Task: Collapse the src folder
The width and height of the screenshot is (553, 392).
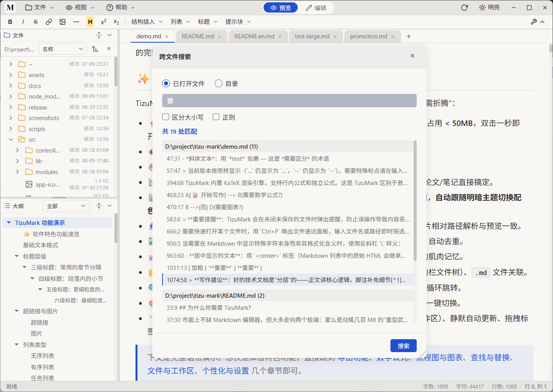Action: click(x=11, y=140)
